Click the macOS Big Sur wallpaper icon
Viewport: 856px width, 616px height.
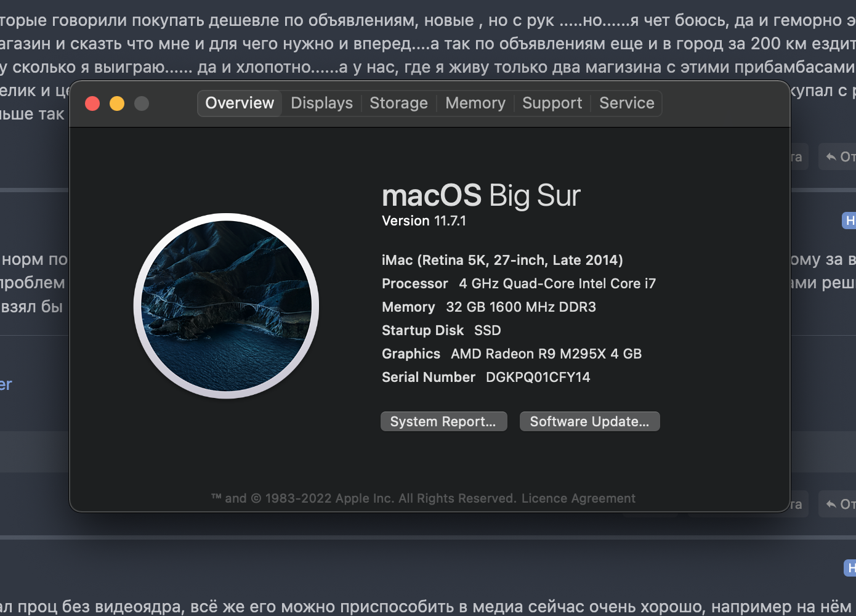tap(226, 306)
